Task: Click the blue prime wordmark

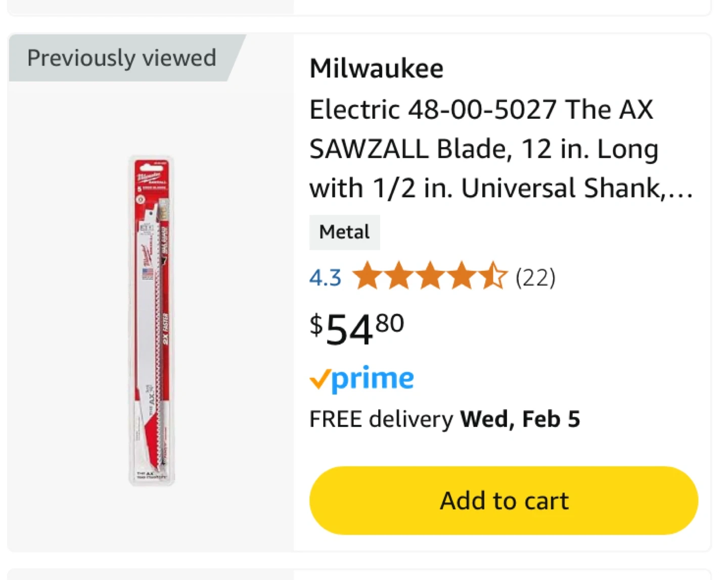Action: 373,379
